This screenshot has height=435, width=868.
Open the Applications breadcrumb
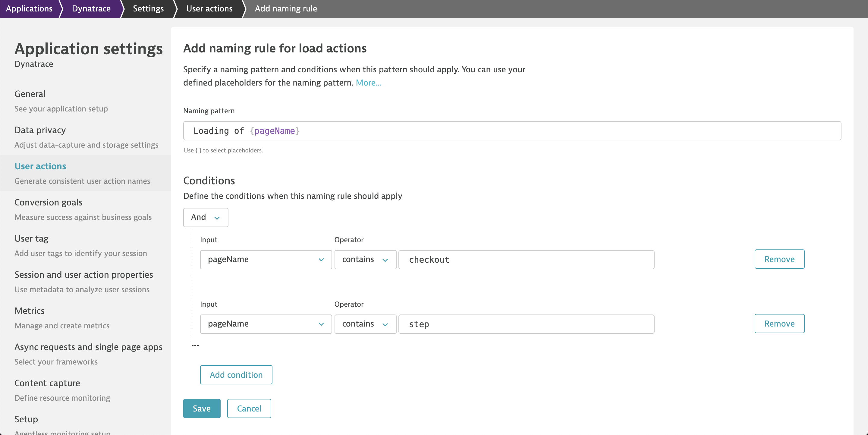29,8
